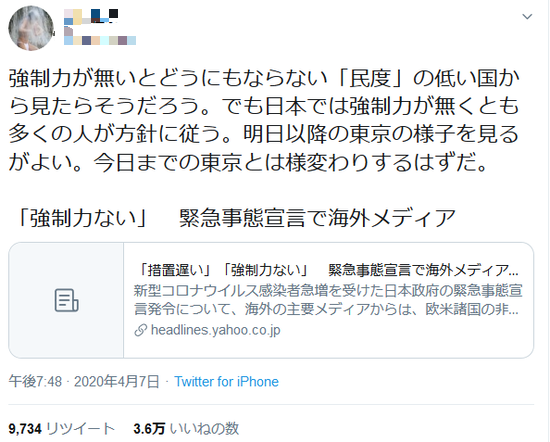The width and height of the screenshot is (550, 442).
Task: Click the tweet line 多くの人が方針に従う
Action: (263, 134)
